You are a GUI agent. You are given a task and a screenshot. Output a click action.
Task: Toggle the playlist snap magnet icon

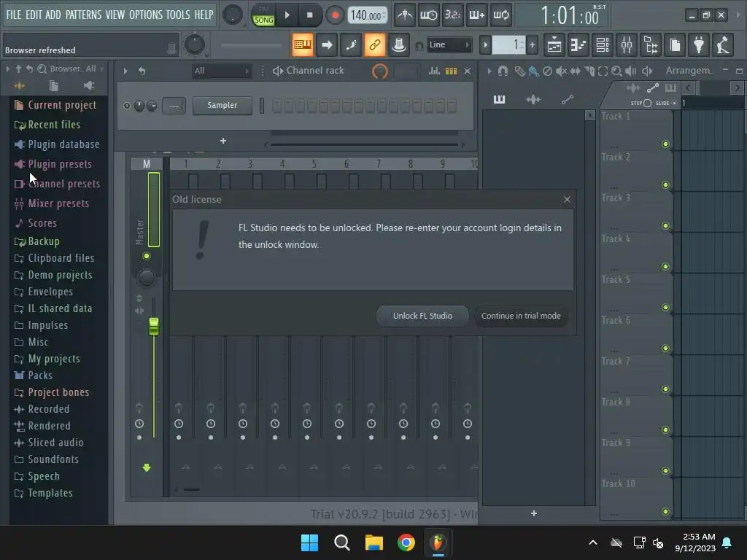pos(503,71)
